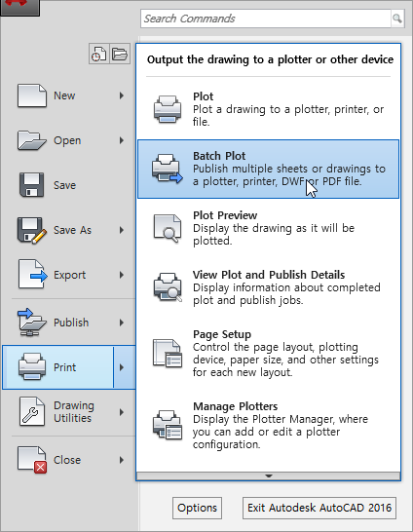Select the Close menu label

click(x=67, y=460)
